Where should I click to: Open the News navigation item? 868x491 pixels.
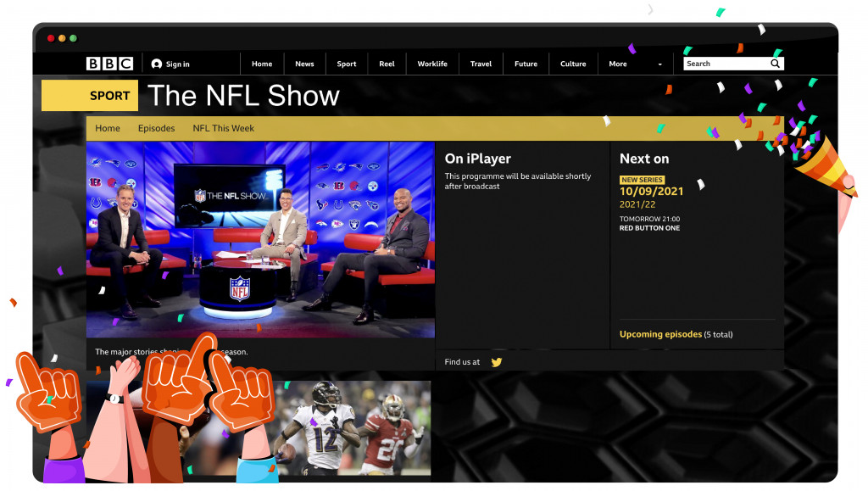click(x=304, y=64)
